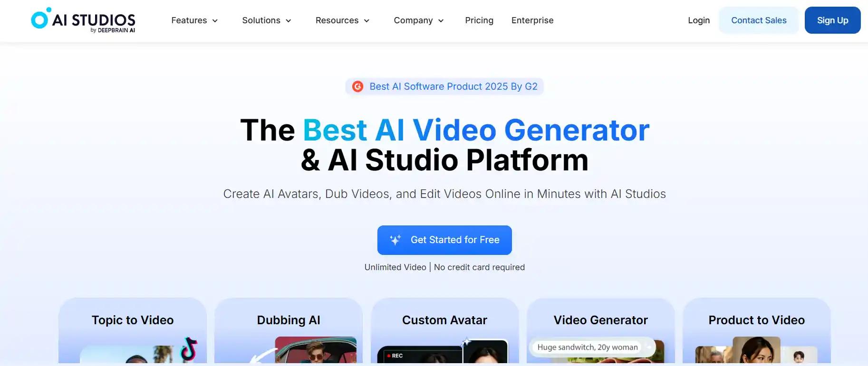This screenshot has height=366, width=868.
Task: Click the "& AI Studio Platform" heading
Action: point(444,160)
